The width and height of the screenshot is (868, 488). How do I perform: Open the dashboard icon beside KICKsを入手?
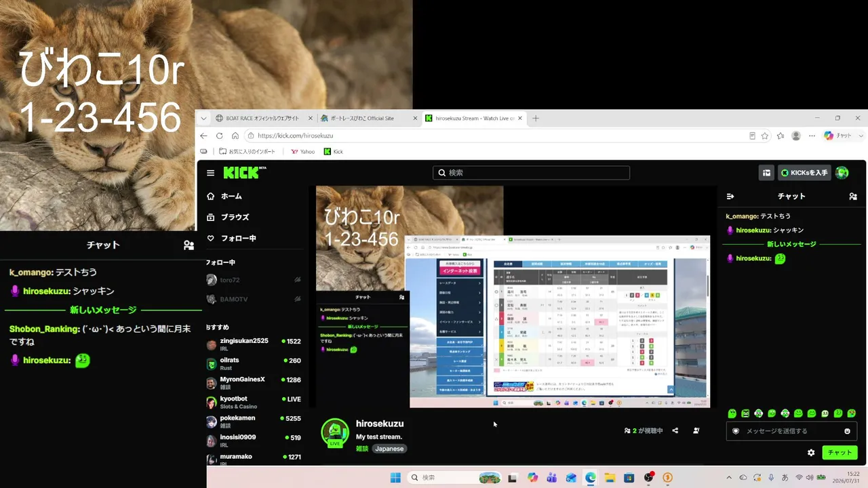point(766,173)
